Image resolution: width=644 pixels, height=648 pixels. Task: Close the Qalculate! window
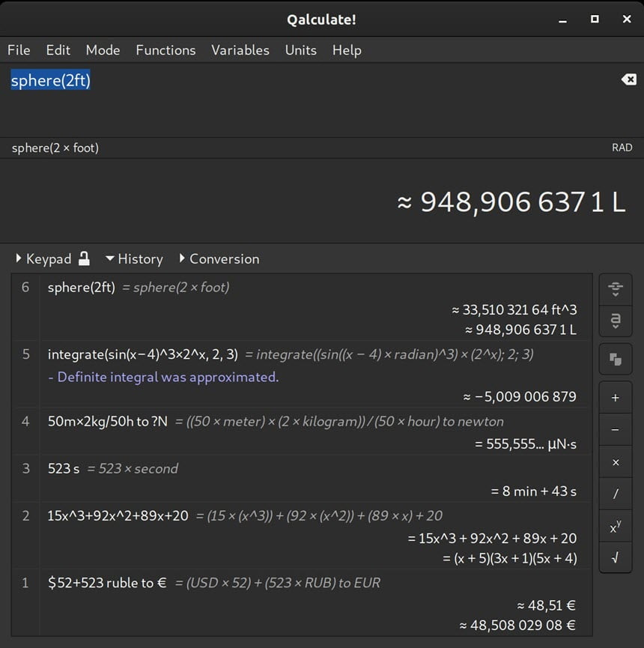click(x=627, y=19)
